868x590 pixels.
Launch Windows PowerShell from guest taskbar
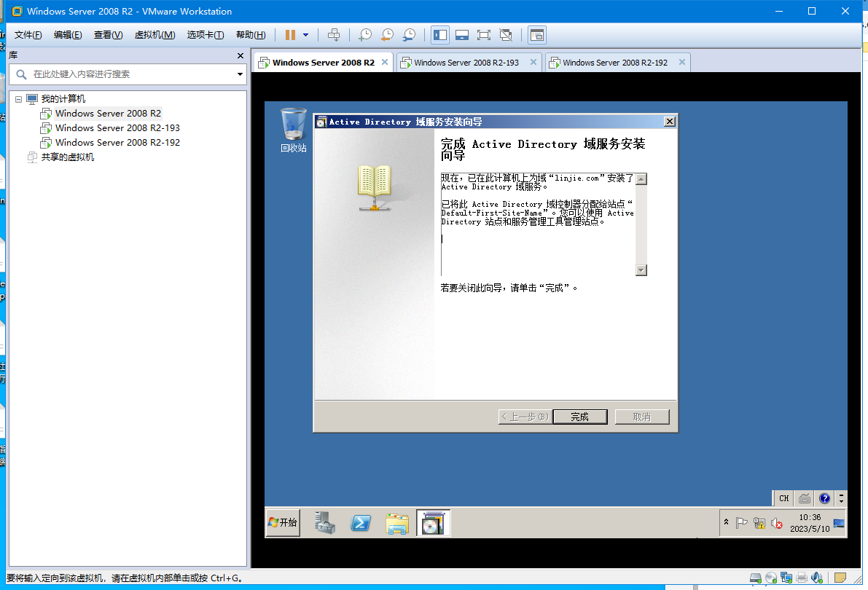point(360,522)
